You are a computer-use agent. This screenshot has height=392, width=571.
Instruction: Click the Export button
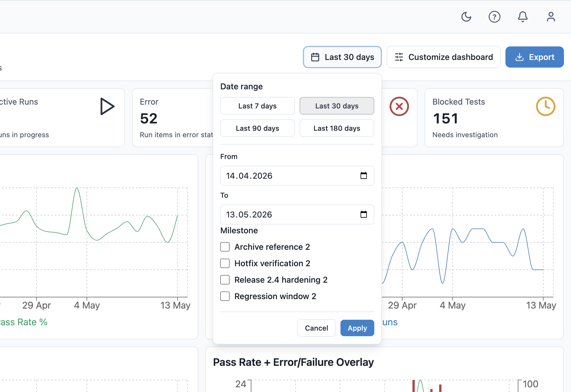point(535,57)
